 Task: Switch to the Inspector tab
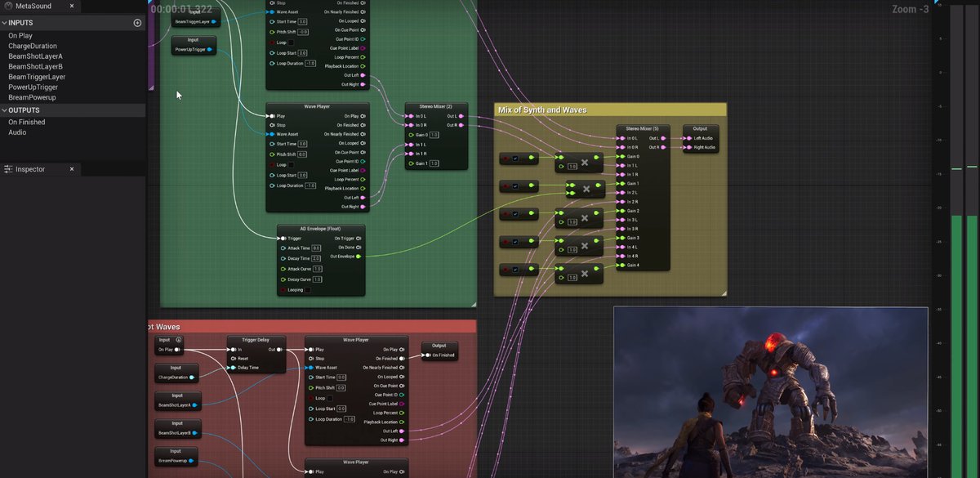(x=30, y=169)
